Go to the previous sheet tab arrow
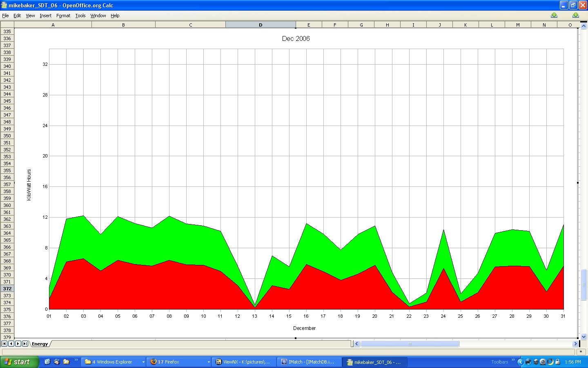 11,344
